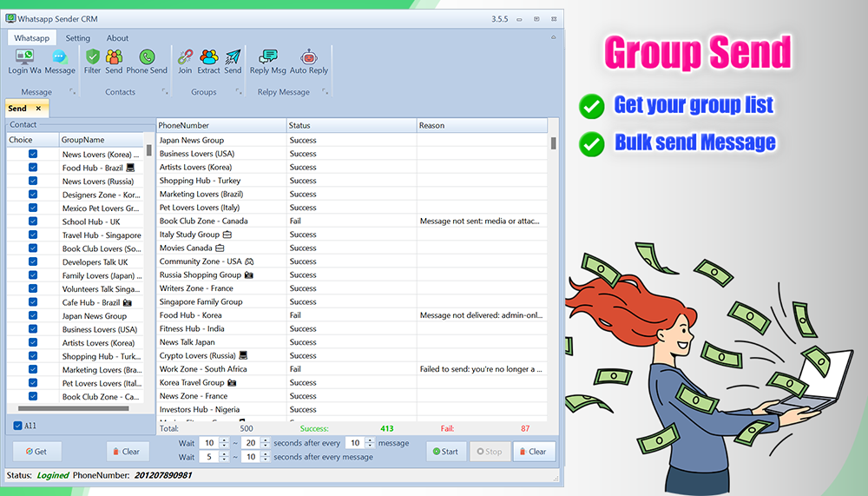The height and width of the screenshot is (496, 868).
Task: Expand the Message group launcher
Action: [73, 91]
